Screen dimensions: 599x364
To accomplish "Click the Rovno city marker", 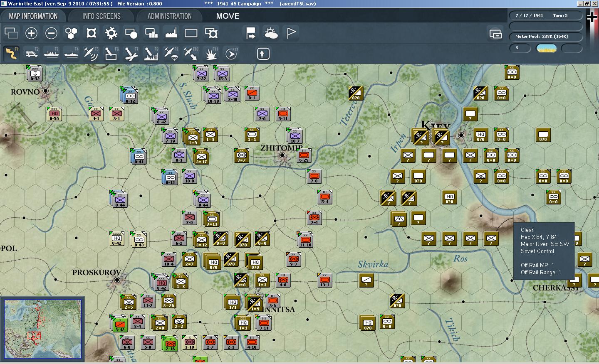I will coord(46,91).
